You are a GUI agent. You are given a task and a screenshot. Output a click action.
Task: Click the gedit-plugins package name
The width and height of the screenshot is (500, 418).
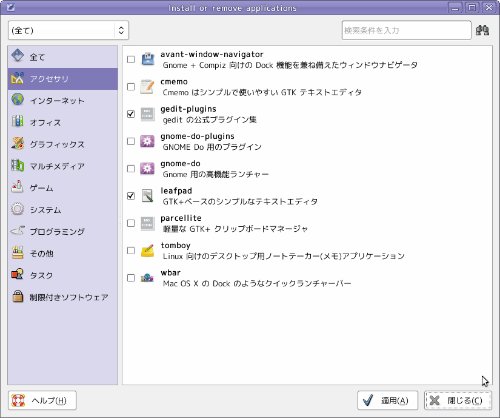click(x=188, y=109)
